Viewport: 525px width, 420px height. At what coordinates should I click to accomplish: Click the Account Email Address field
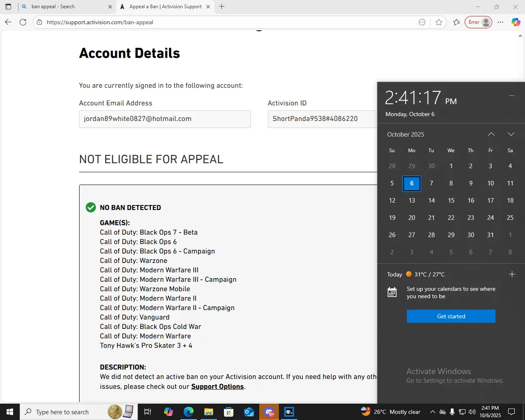tap(165, 119)
